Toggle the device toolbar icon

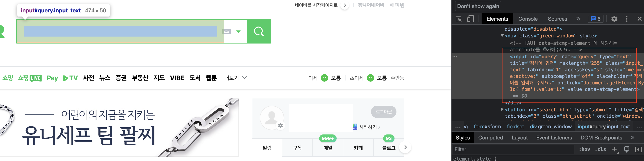[x=470, y=19]
